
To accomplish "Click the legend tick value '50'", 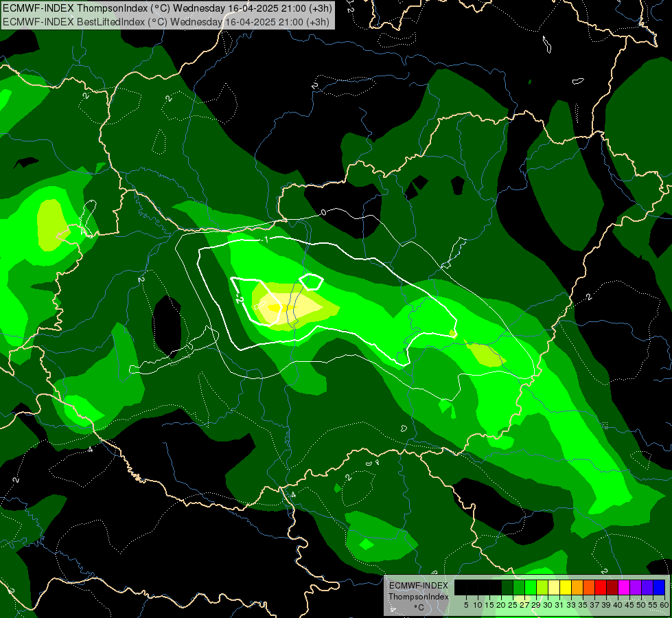I will tap(640, 605).
